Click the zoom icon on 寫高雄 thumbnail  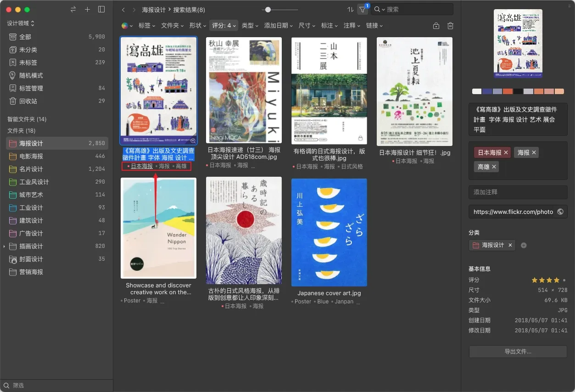click(x=193, y=141)
